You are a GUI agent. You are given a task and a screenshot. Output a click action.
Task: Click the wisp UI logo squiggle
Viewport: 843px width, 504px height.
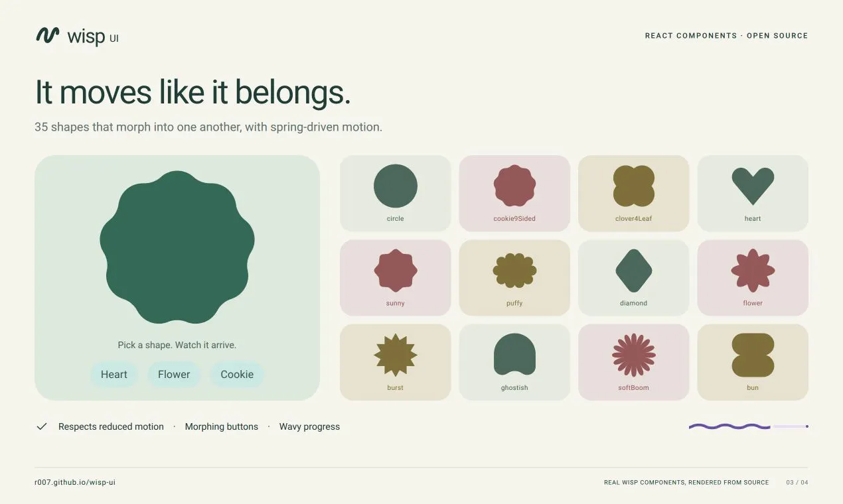point(48,35)
